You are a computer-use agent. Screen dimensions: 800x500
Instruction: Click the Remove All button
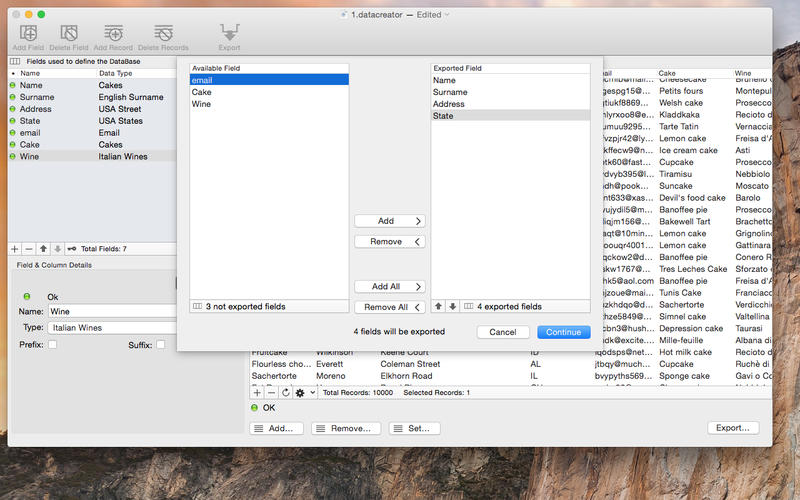click(389, 308)
